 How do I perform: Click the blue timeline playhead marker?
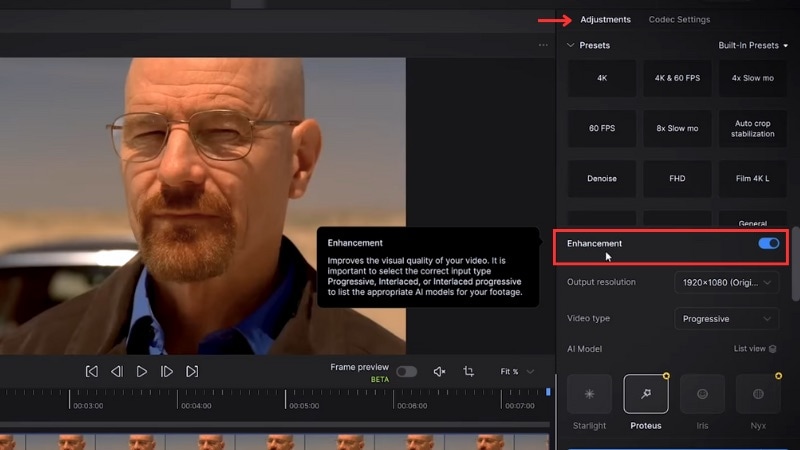(x=548, y=392)
